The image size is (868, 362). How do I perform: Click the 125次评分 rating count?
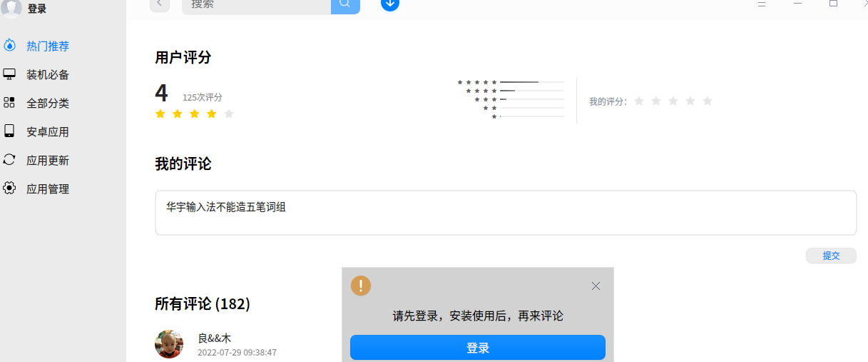(x=203, y=97)
